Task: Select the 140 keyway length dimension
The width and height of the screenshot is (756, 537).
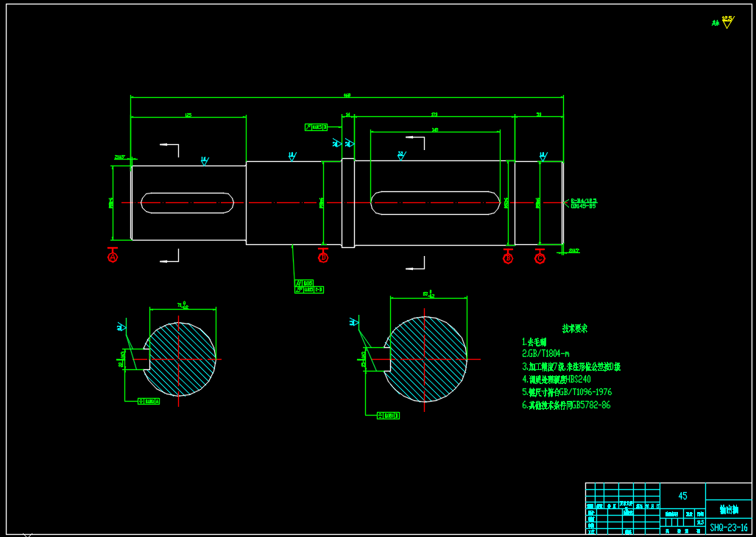Action: [435, 130]
